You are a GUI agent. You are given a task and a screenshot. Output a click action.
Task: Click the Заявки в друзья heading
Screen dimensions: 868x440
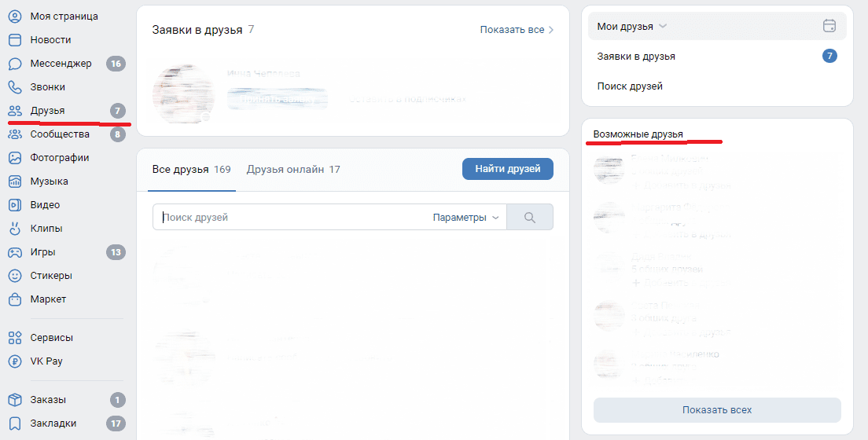(197, 30)
